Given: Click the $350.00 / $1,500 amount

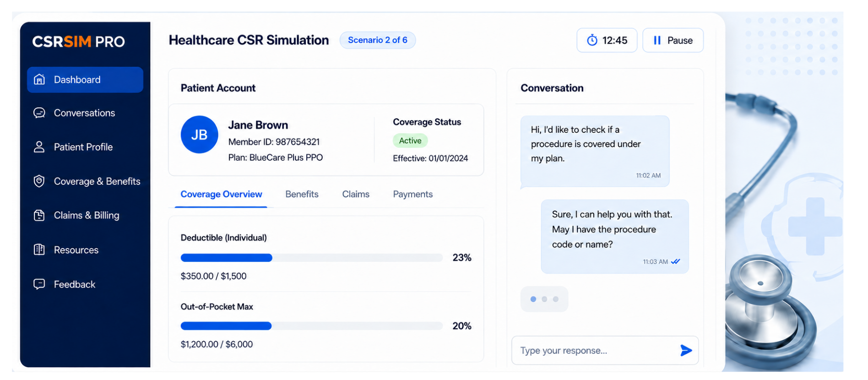Looking at the screenshot, I should point(213,276).
